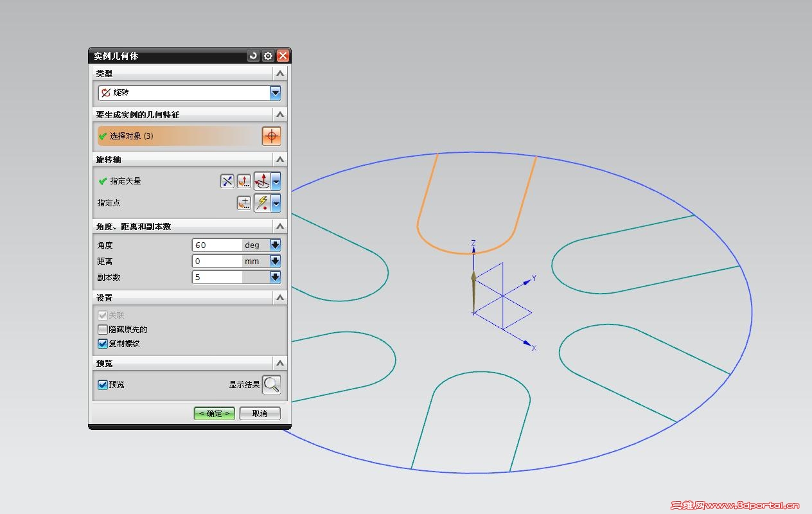Viewport: 812px width, 514px height.
Task: Open the vector dialog icon
Action: point(244,181)
